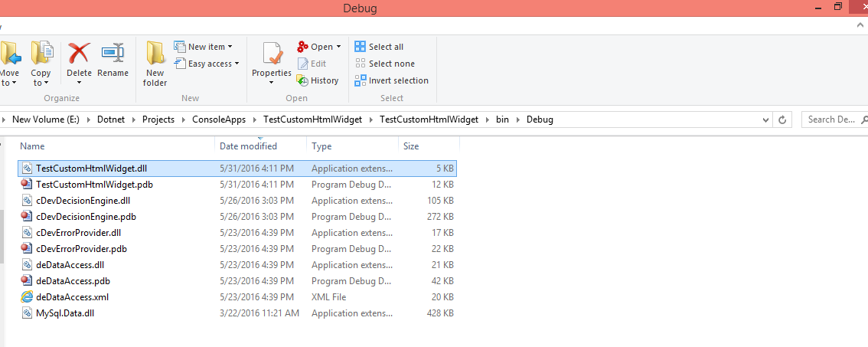The height and width of the screenshot is (347, 868).
Task: Click the cDevDecisionEngine.dll file icon
Action: pos(27,201)
